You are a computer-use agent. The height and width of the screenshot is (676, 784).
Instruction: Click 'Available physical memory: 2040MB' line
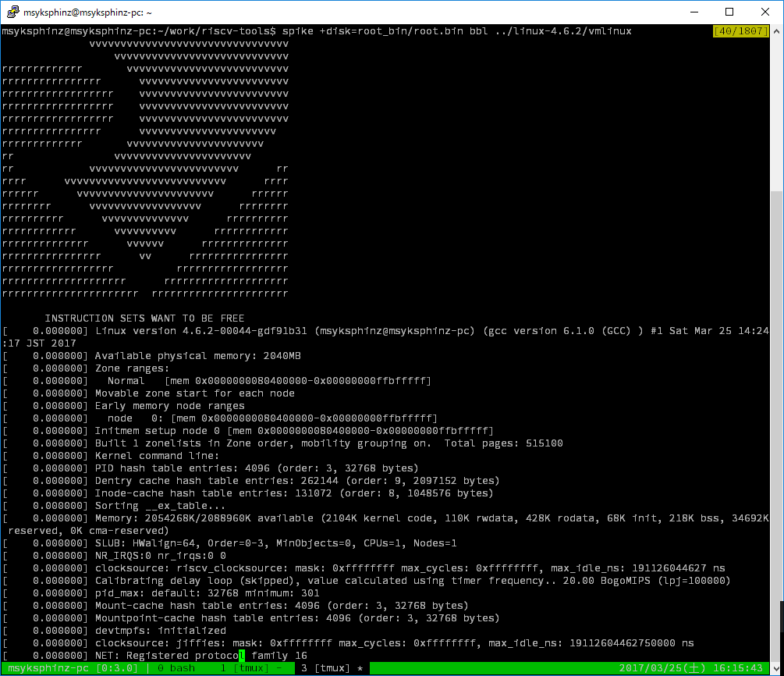tap(151, 356)
